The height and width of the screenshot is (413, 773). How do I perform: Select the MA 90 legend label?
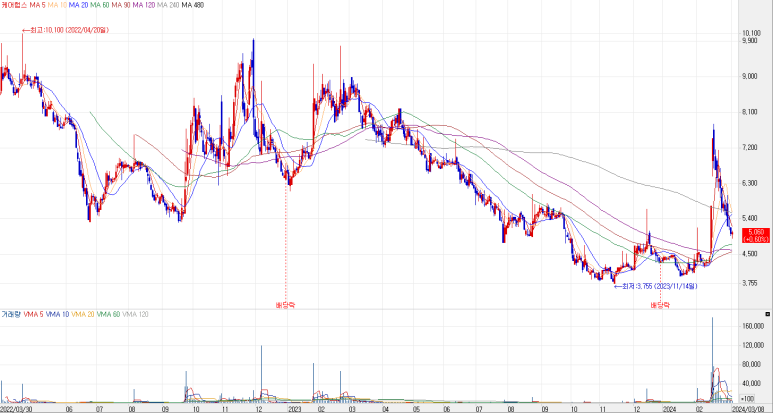121,5
